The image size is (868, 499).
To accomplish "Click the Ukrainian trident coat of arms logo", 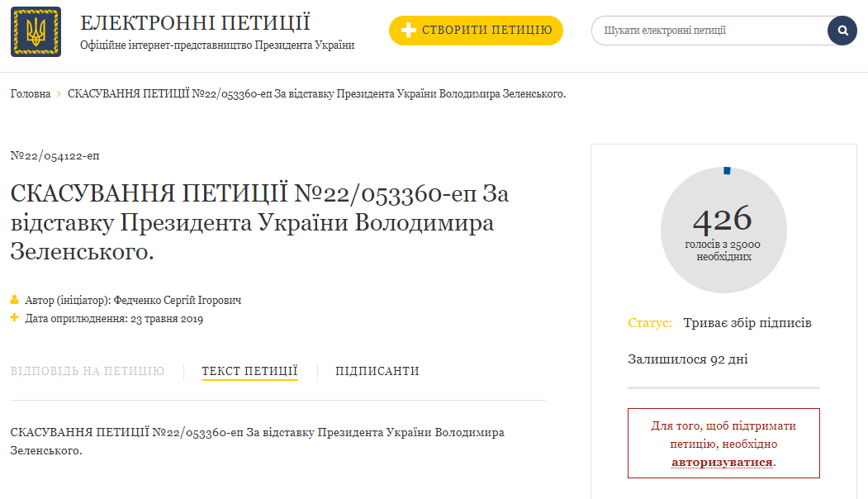I will click(36, 32).
